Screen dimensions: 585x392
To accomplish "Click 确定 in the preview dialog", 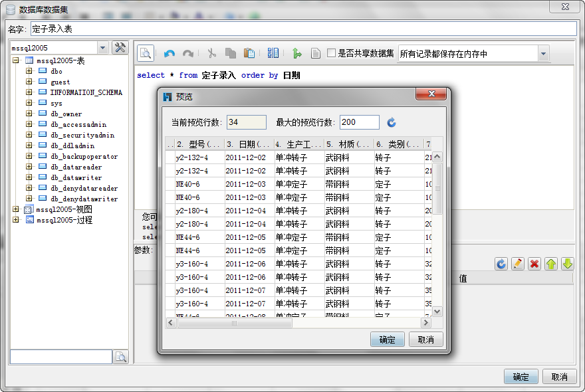I will [x=388, y=340].
